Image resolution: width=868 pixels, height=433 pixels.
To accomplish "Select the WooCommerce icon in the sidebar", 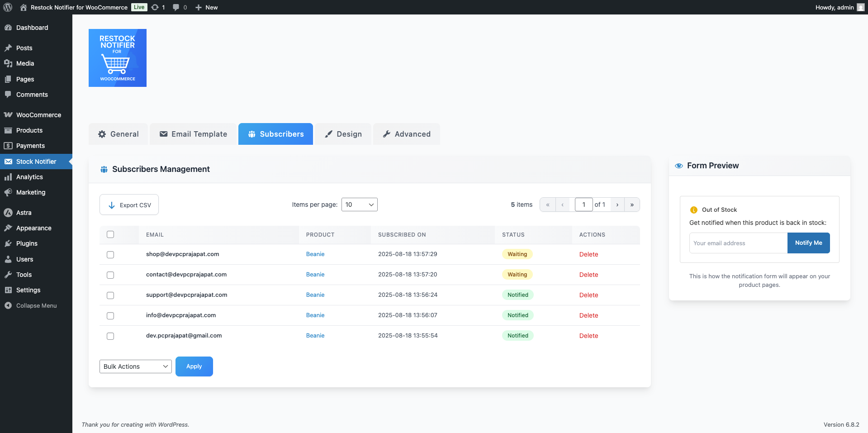I will [x=8, y=114].
